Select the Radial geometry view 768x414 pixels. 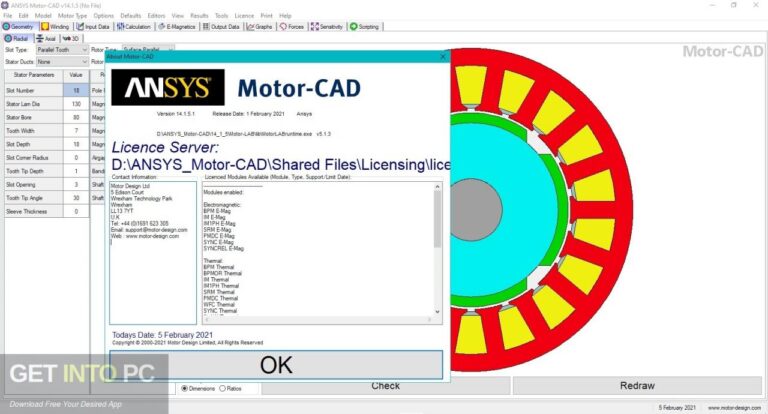[17, 38]
